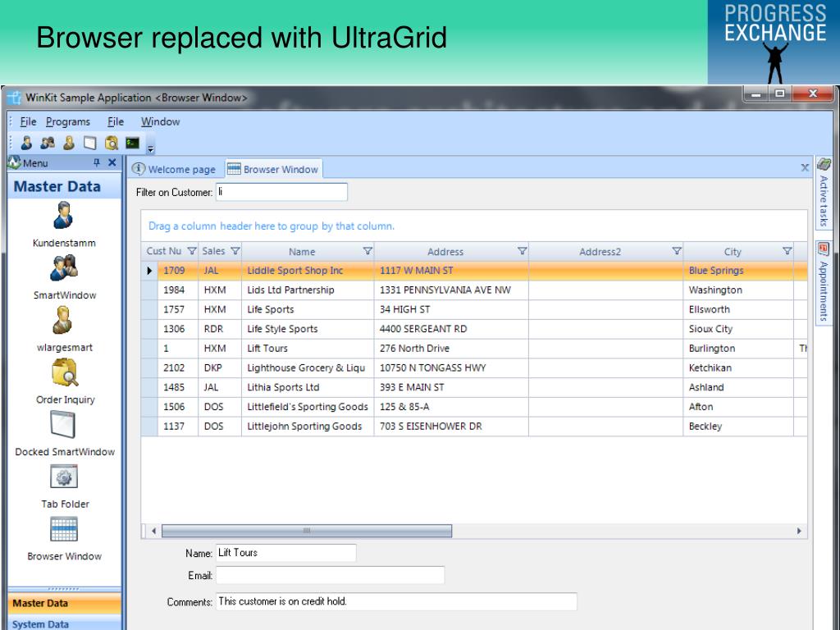Sort by the Address2 column header

pyautogui.click(x=600, y=252)
